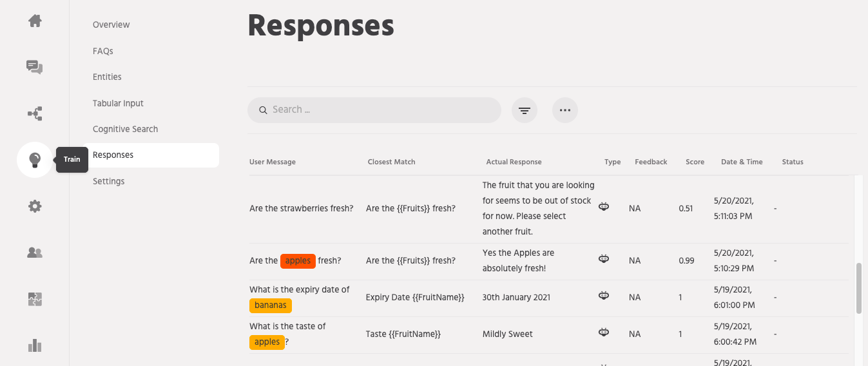Open the users sidebar icon
Screen dimensions: 868x366
[35, 253]
